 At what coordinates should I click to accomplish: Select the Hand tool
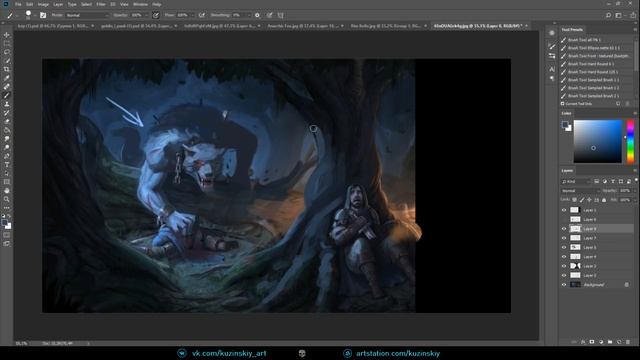[x=7, y=191]
